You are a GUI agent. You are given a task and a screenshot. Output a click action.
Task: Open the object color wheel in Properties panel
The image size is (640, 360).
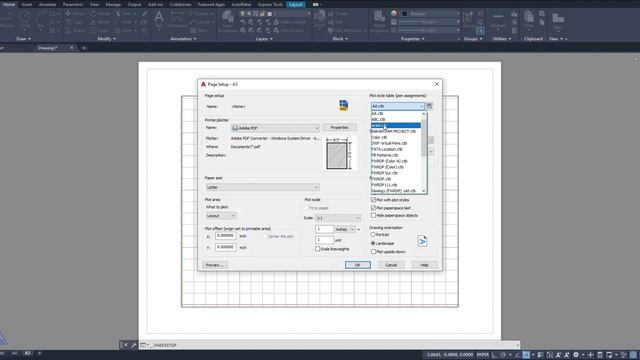pyautogui.click(x=393, y=13)
